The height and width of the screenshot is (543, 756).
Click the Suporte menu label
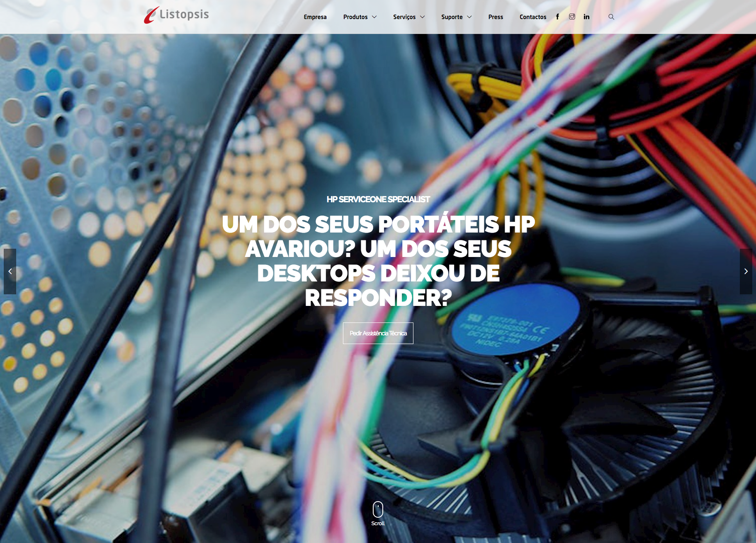coord(452,17)
